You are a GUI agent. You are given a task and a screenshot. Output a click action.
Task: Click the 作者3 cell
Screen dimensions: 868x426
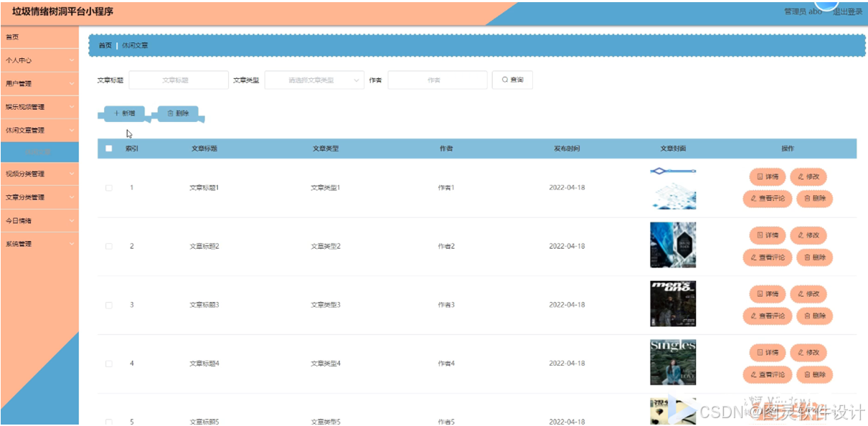coord(446,305)
